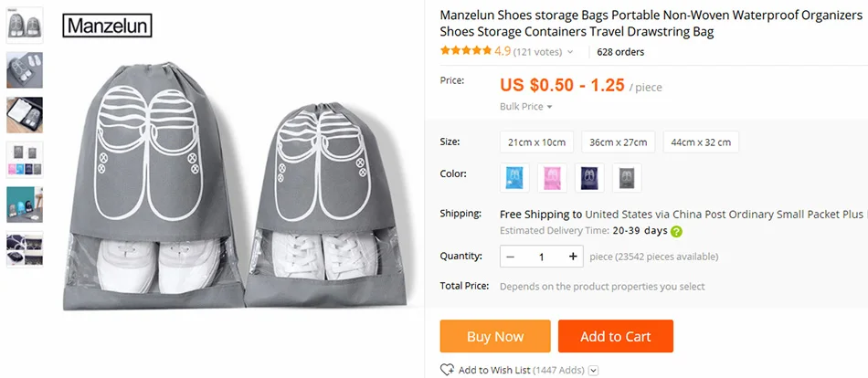Click the Manzelun brand logo
The image size is (868, 378).
(x=108, y=26)
